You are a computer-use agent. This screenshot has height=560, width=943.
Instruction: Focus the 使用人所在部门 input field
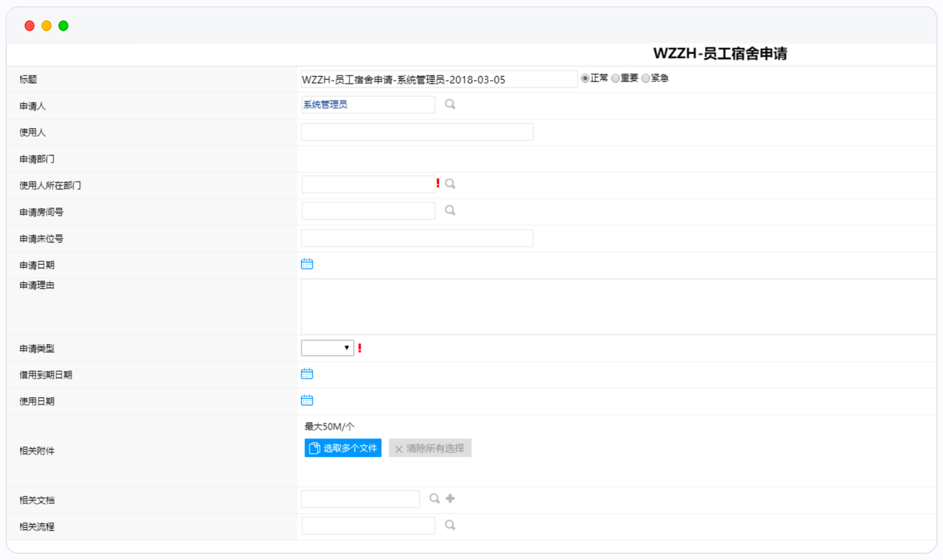(x=368, y=185)
